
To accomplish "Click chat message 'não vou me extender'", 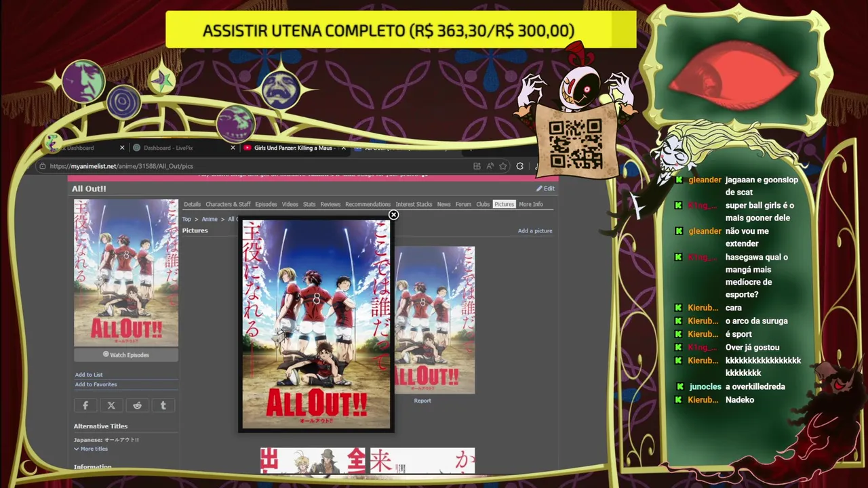I will coord(747,237).
